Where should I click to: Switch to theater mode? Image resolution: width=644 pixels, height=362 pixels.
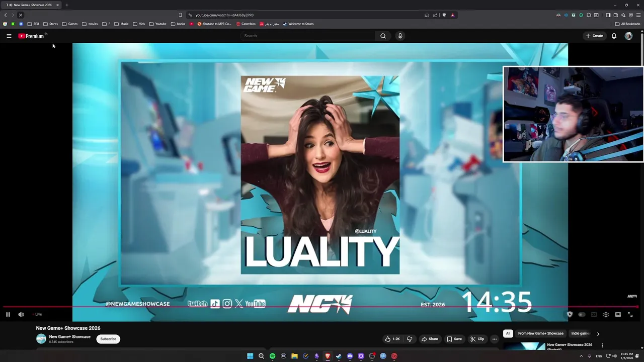(618, 314)
